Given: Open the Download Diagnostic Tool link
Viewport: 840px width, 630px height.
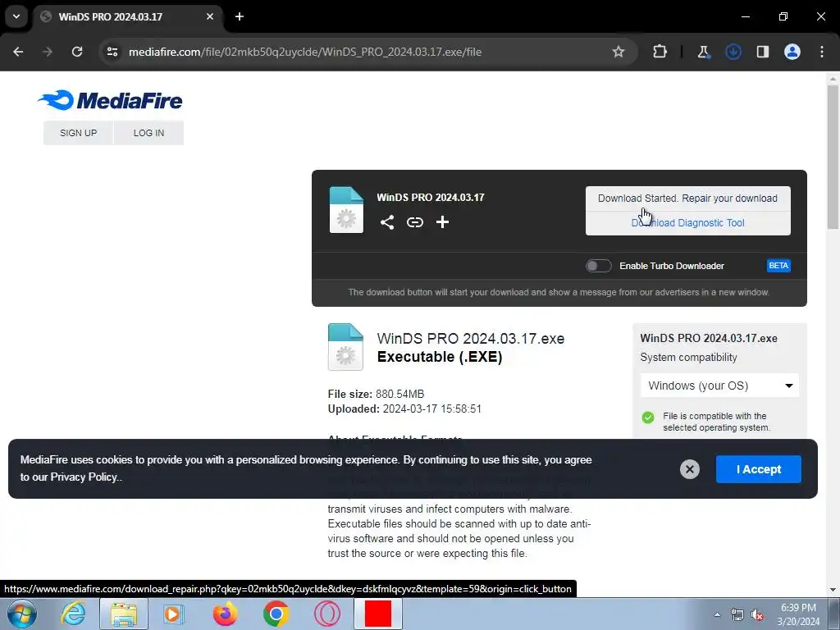Looking at the screenshot, I should pos(687,223).
